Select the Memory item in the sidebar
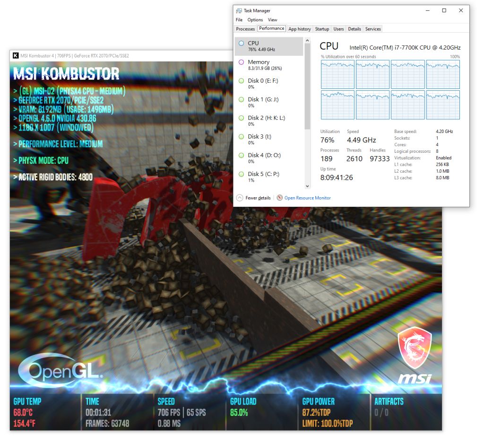The height and width of the screenshot is (448, 484). pyautogui.click(x=269, y=65)
